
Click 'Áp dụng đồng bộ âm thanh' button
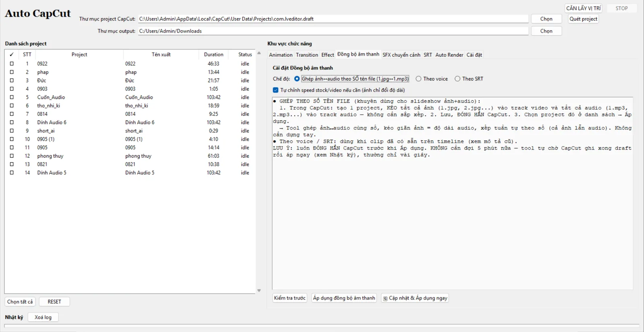click(x=344, y=298)
